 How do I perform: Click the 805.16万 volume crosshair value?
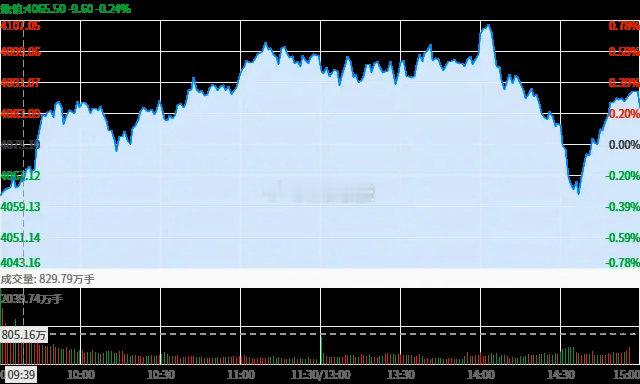coord(24,335)
